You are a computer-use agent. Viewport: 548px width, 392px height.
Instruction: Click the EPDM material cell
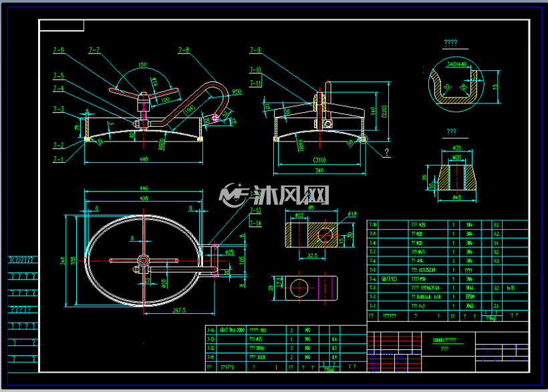tap(469, 297)
